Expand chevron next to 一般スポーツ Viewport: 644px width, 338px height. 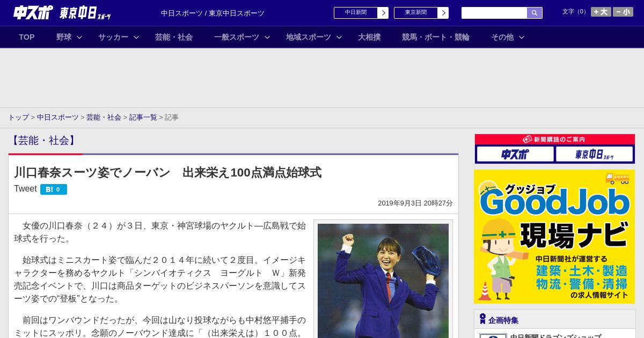tap(267, 37)
